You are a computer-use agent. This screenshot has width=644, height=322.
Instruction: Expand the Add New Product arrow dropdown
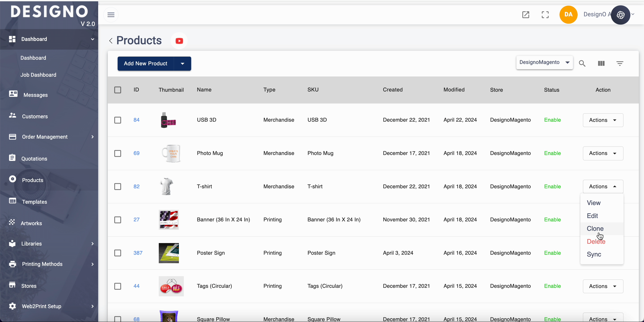click(x=182, y=64)
